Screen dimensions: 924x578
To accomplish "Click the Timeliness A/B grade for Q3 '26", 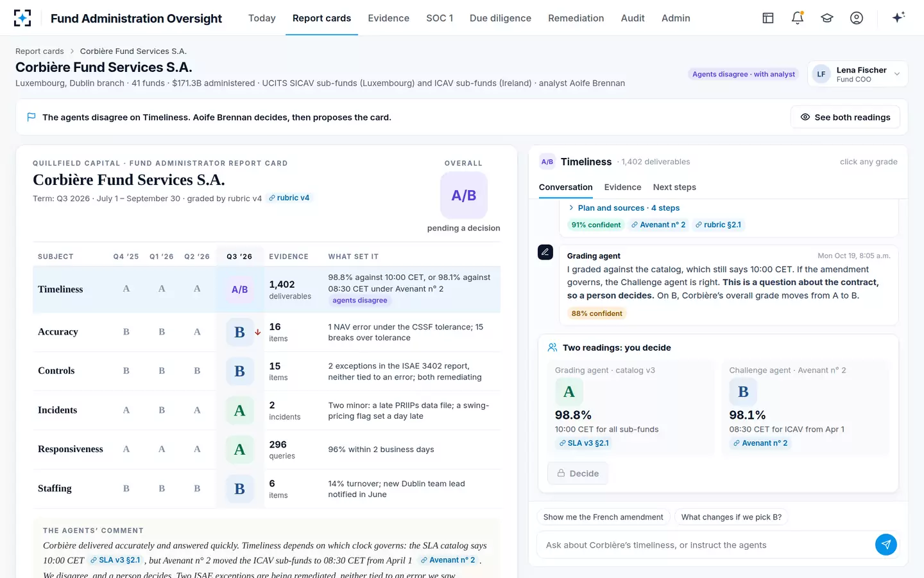I will click(239, 290).
